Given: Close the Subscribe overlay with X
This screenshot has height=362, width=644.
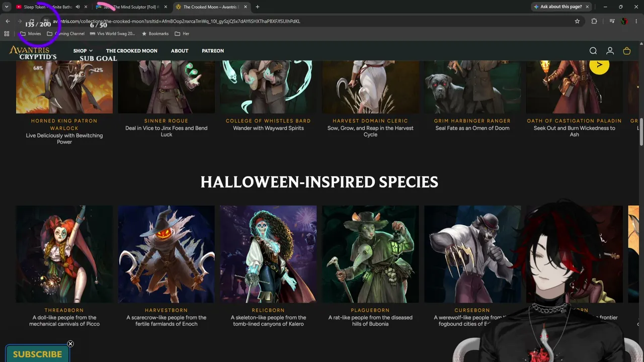Looking at the screenshot, I should tap(70, 344).
